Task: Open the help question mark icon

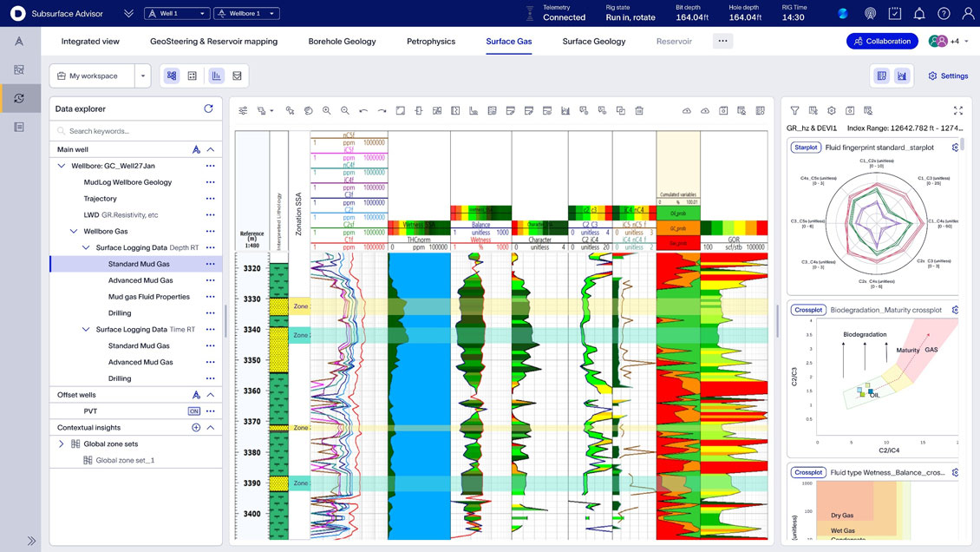Action: coord(944,14)
